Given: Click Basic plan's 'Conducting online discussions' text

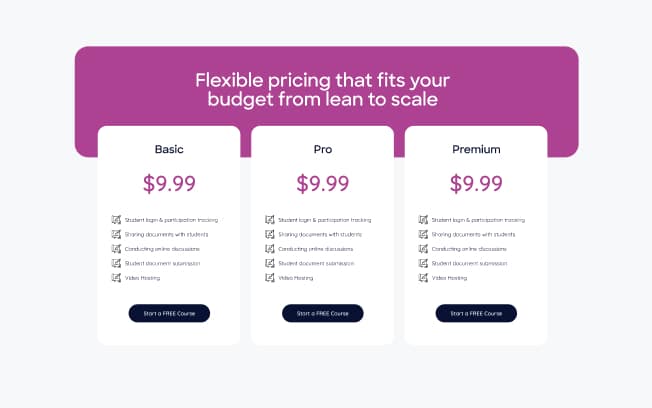Looking at the screenshot, I should 162,249.
